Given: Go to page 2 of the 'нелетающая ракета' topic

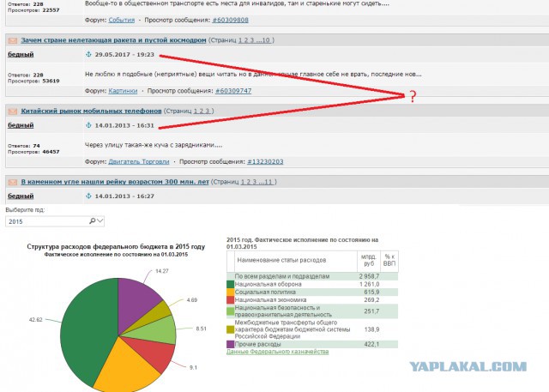Looking at the screenshot, I should (x=246, y=40).
